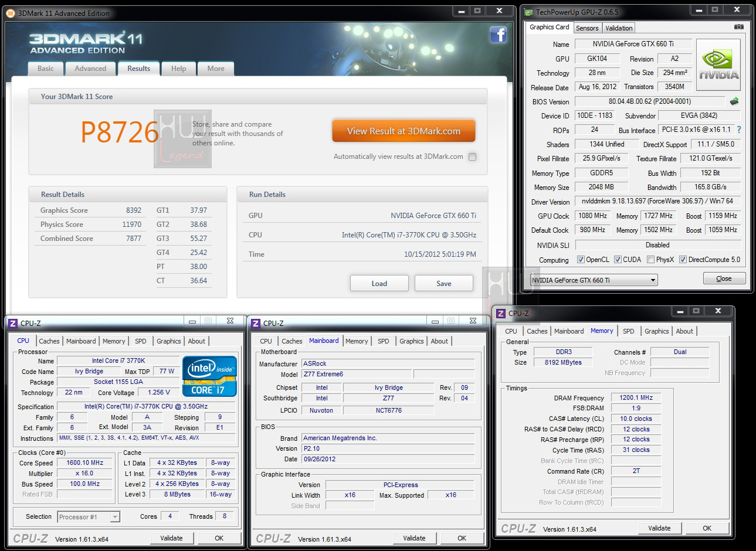Click the memory Size 8192 MBytes value
This screenshot has height=551, width=756.
(563, 362)
